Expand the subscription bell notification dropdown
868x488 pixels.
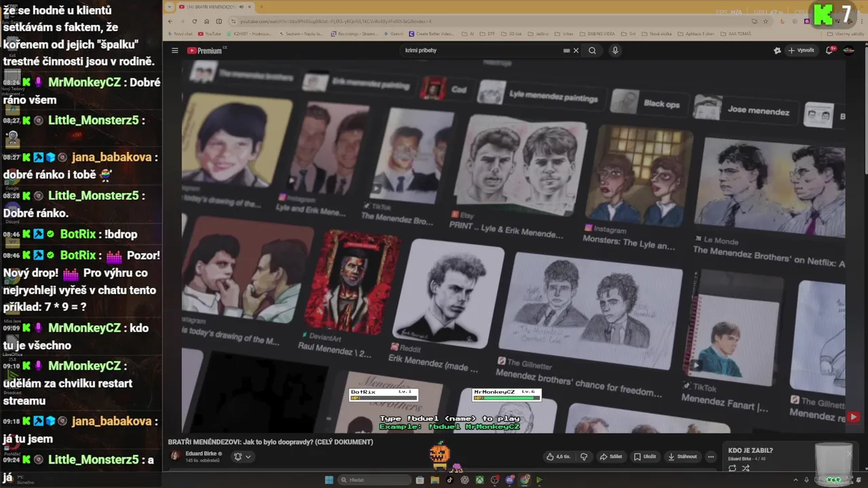(x=242, y=457)
